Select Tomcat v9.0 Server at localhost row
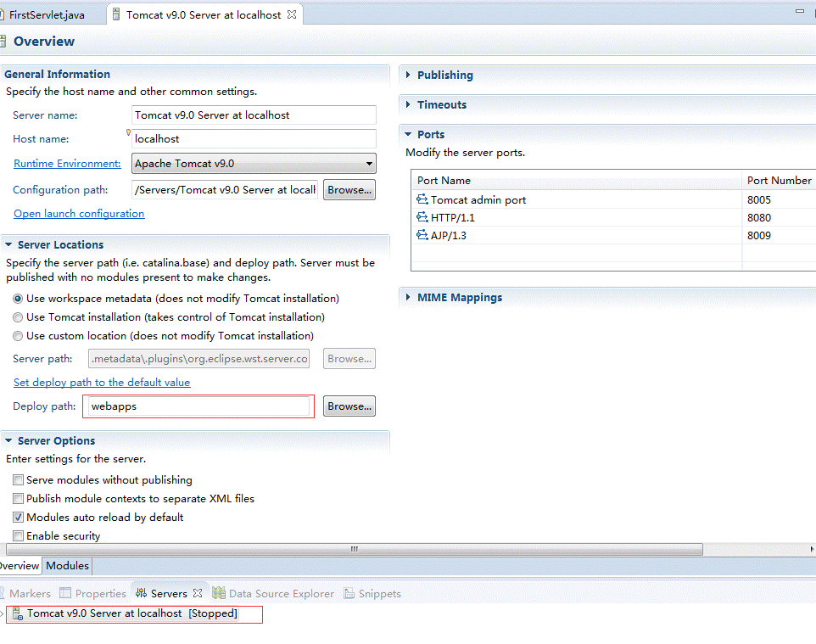 pos(133,613)
